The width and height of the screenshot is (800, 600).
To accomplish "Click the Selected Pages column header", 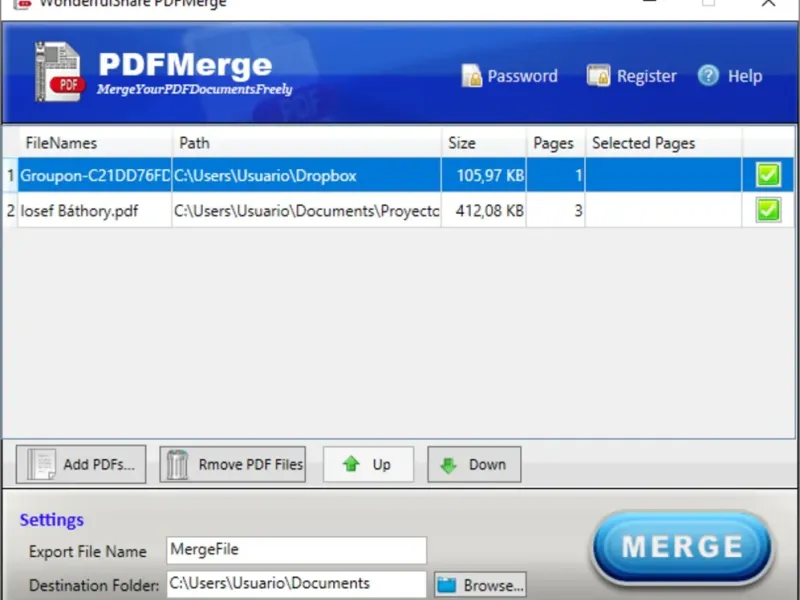I will pos(663,143).
